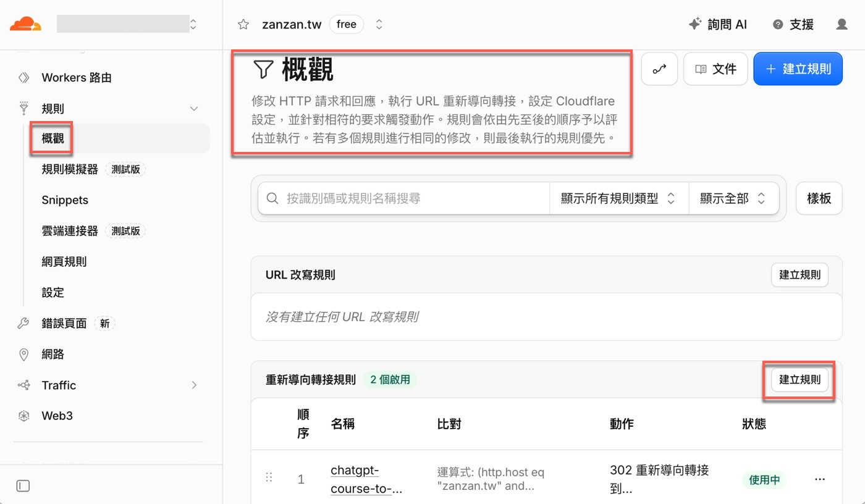This screenshot has width=865, height=504.
Task: Open the account switcher chevrons
Action: 193,24
